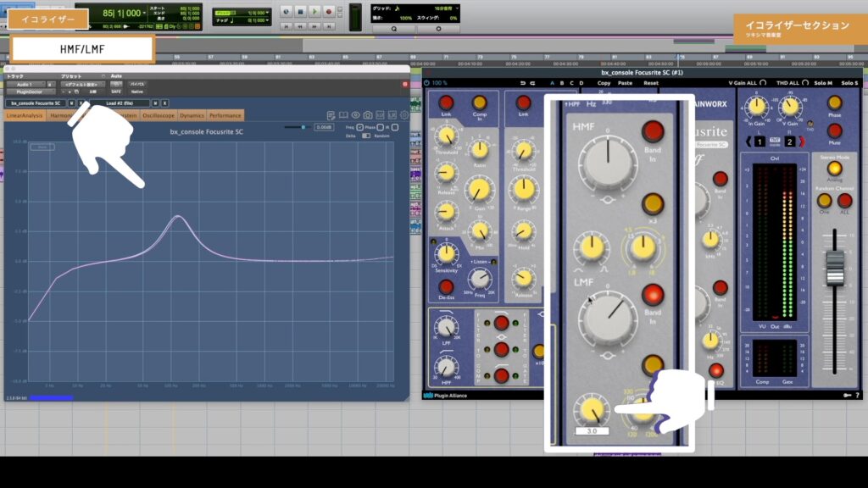Open the Load #2 (file) plugin slot
The image size is (868, 488).
pyautogui.click(x=120, y=103)
